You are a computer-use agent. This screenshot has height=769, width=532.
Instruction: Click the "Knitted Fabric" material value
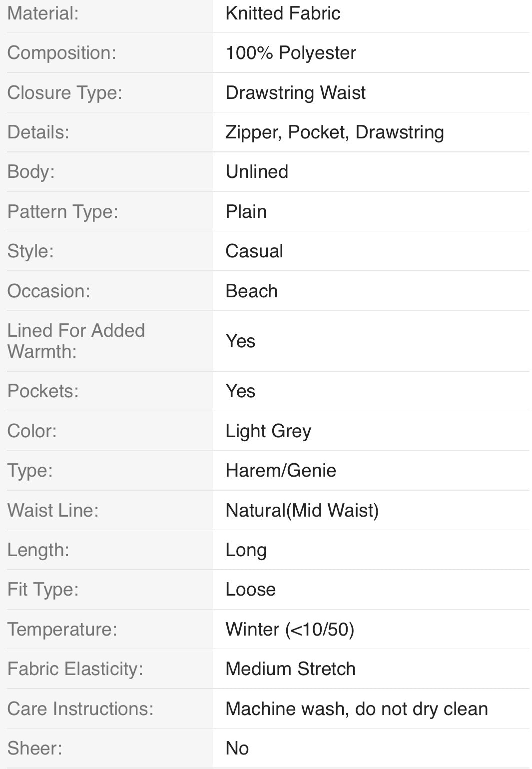point(283,13)
